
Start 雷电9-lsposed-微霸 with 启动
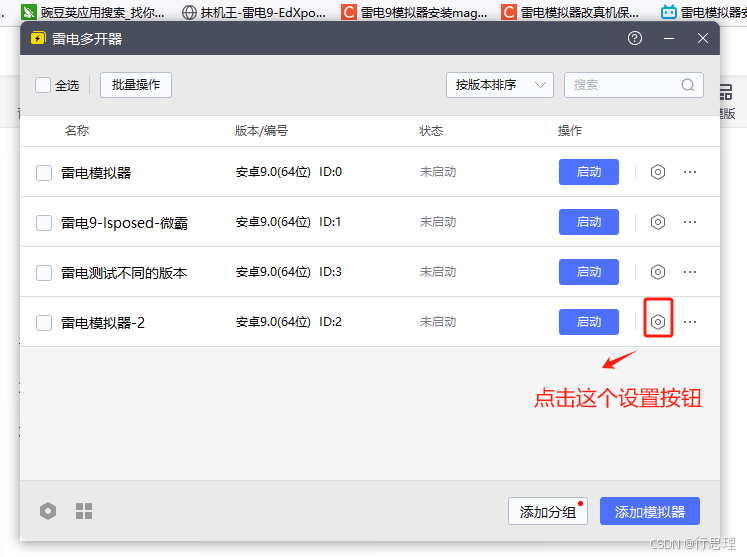589,222
